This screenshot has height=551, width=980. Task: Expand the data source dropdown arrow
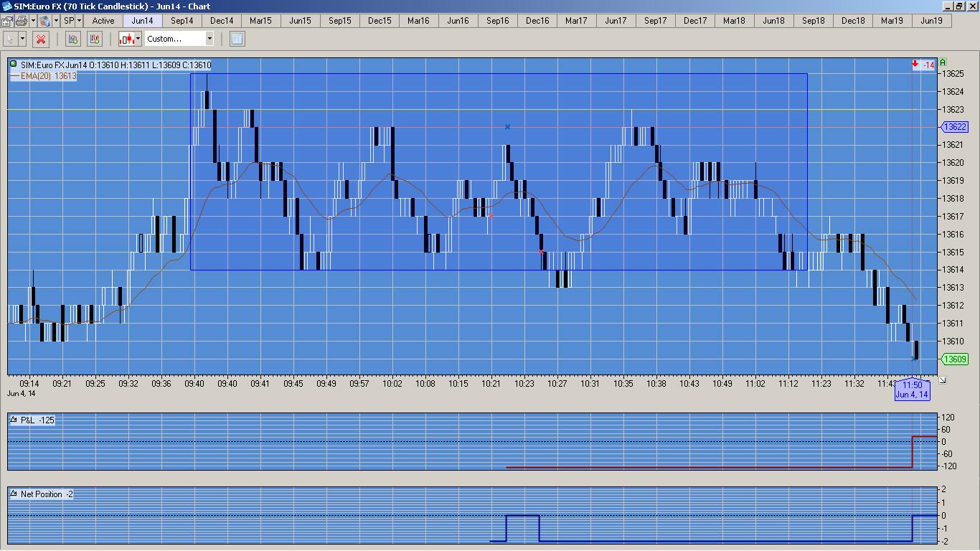56,21
